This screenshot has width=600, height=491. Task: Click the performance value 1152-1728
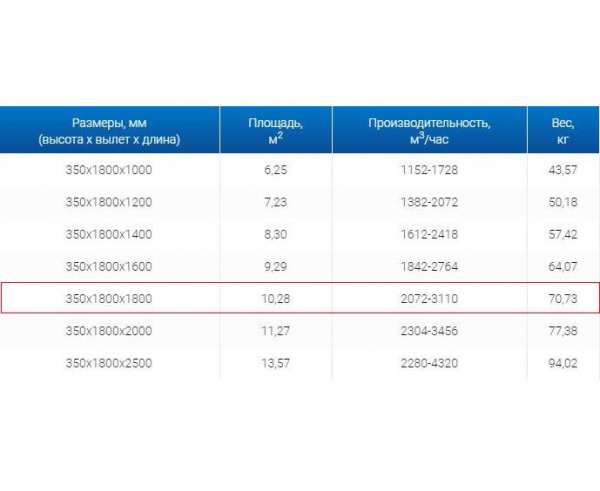[429, 170]
